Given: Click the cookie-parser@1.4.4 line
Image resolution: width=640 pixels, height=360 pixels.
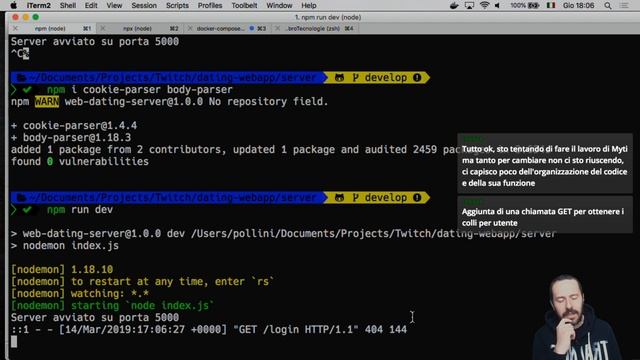Looking at the screenshot, I should [74, 126].
